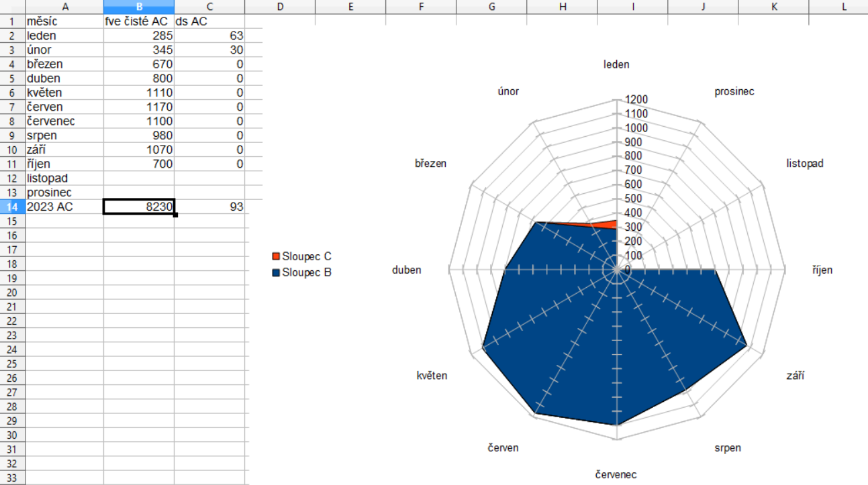Click the 1200 axis value on the chart

click(x=636, y=99)
